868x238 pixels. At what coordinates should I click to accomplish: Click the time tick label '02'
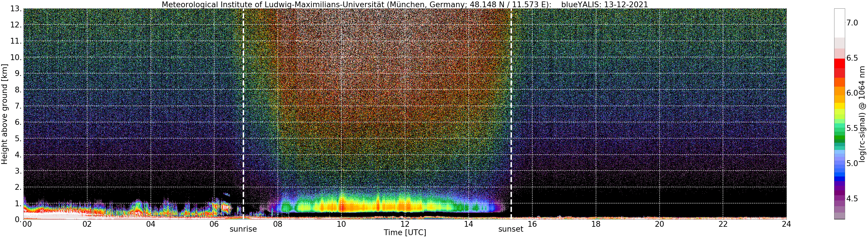87,224
